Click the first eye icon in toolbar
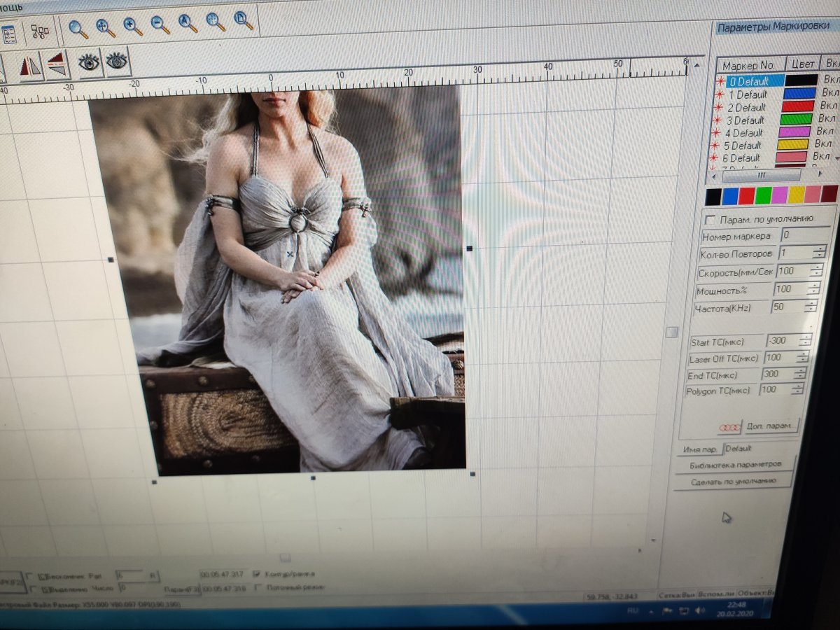The image size is (840, 630). 89,63
